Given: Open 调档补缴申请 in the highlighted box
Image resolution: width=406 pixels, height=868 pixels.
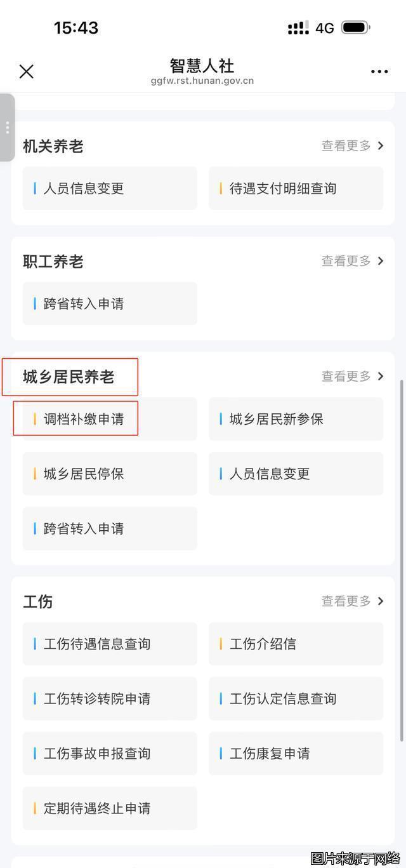Looking at the screenshot, I should pyautogui.click(x=76, y=418).
